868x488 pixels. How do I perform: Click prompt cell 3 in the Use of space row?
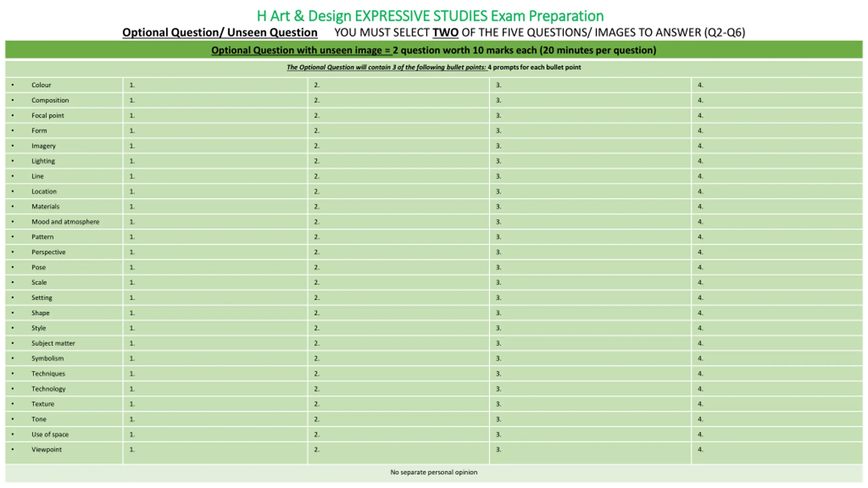pos(590,434)
